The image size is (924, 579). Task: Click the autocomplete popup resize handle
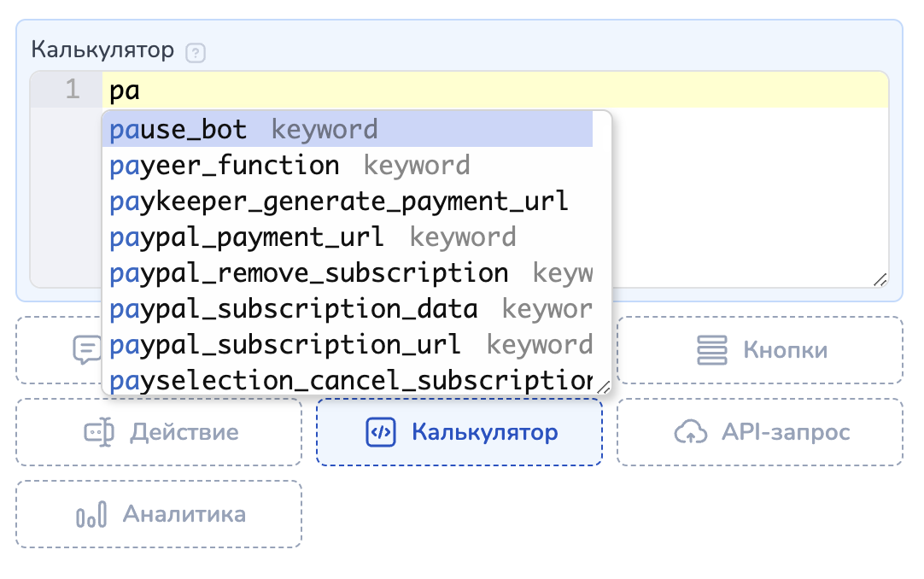tap(604, 387)
